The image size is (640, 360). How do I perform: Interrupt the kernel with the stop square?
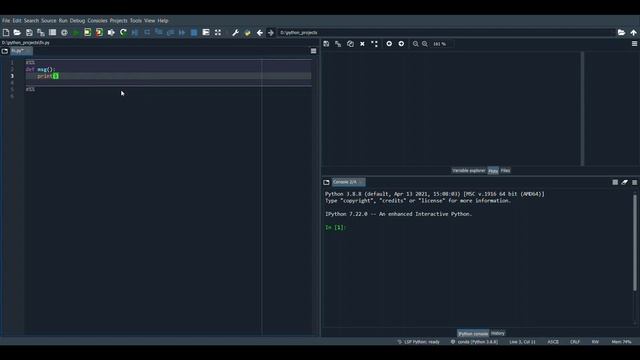(615, 182)
